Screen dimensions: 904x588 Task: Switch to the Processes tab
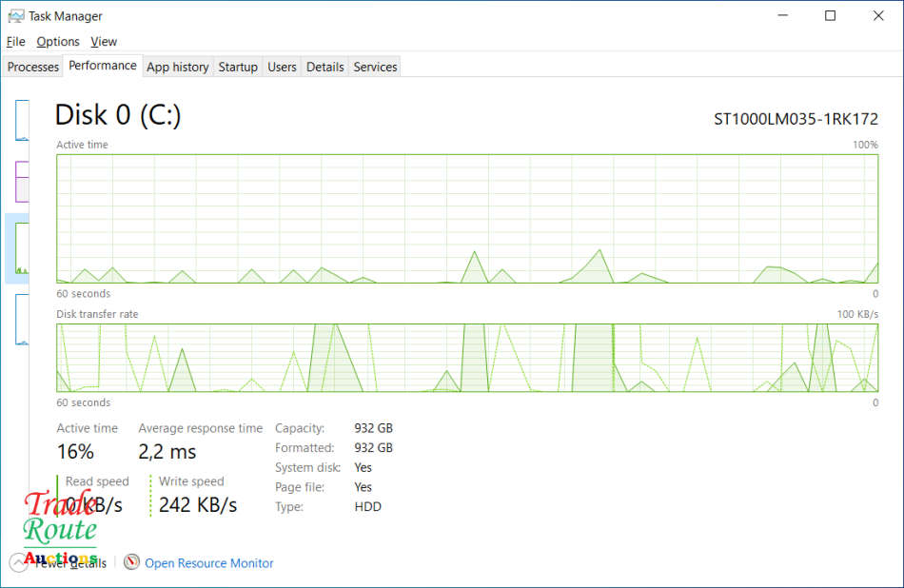(33, 68)
